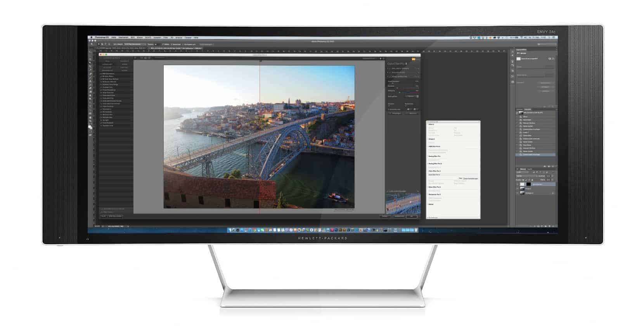This screenshot has width=644, height=326.
Task: Select B/W Conversion in the filter list
Action: [x=108, y=73]
